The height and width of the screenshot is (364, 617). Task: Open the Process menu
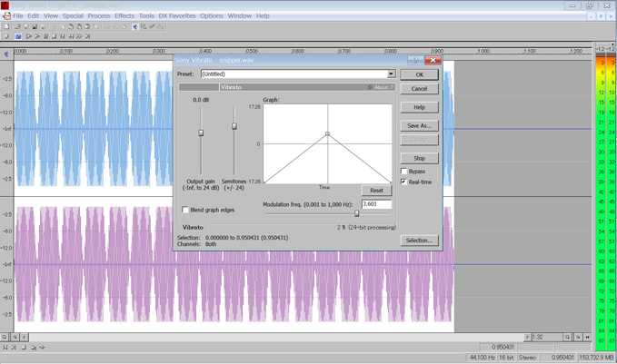[98, 15]
